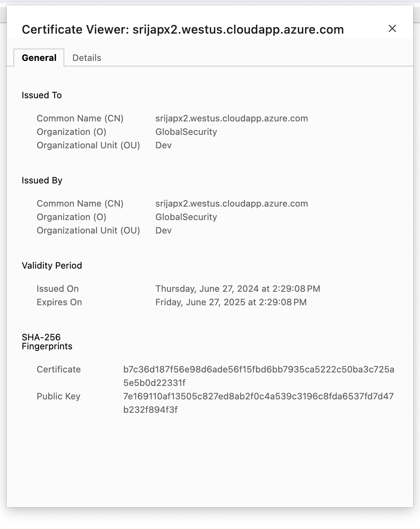The height and width of the screenshot is (529, 420).
Task: Click the dialog title text
Action: 183,30
